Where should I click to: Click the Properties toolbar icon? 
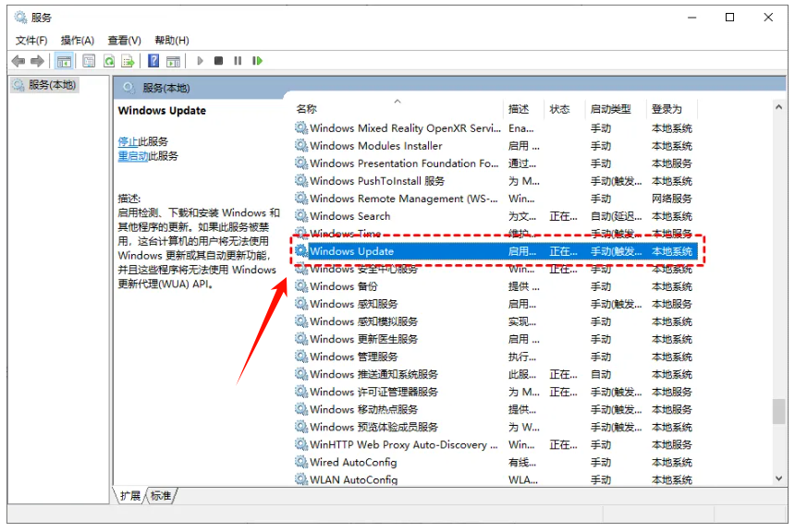click(x=89, y=61)
